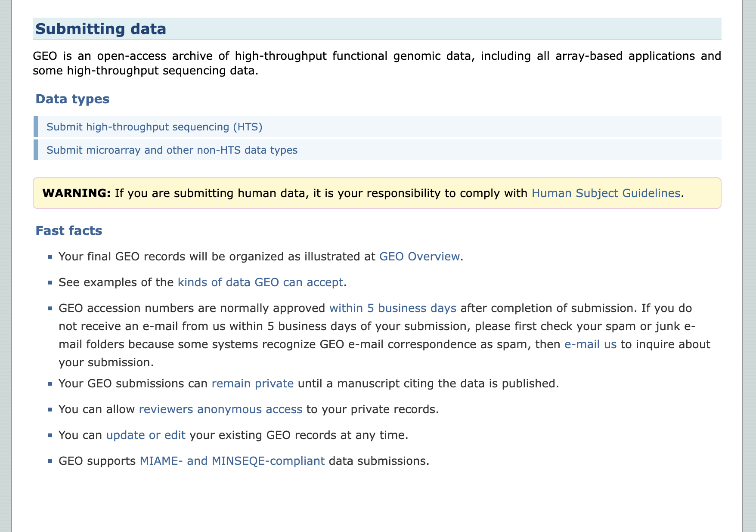
Task: Click the e-mail us link
Action: pos(590,344)
